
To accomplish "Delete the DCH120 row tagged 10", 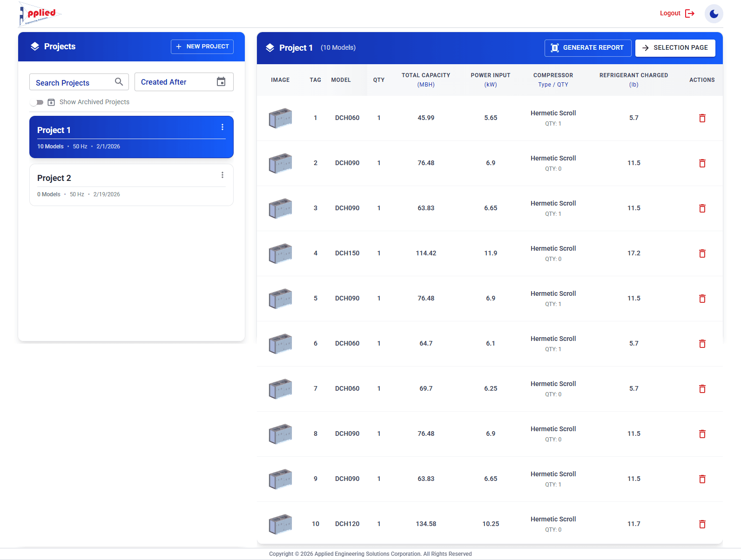I will (702, 524).
